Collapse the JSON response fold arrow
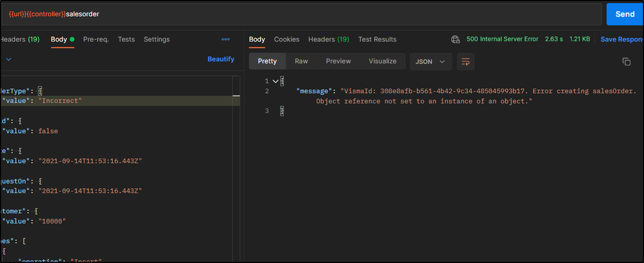The image size is (644, 263). tap(276, 81)
